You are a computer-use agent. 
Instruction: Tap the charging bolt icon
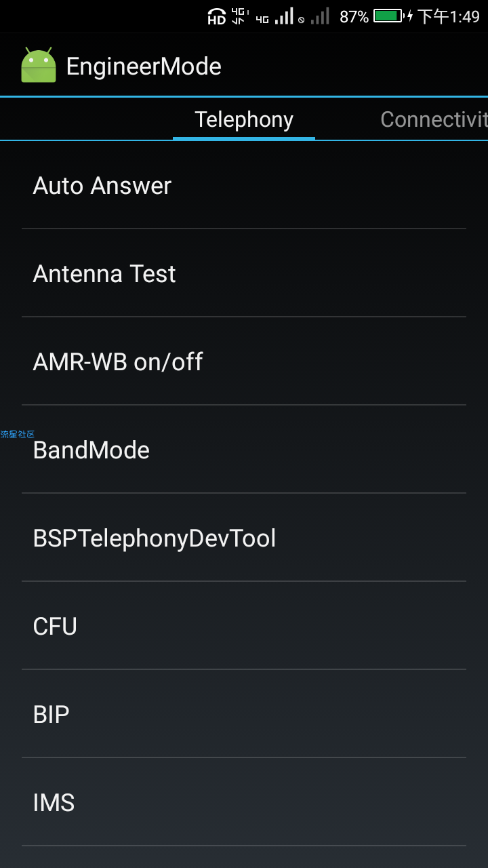(x=410, y=16)
